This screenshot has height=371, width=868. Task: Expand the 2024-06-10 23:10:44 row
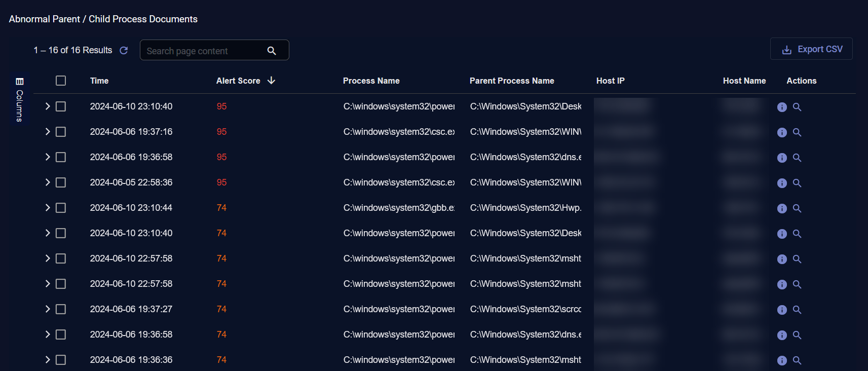[48, 208]
